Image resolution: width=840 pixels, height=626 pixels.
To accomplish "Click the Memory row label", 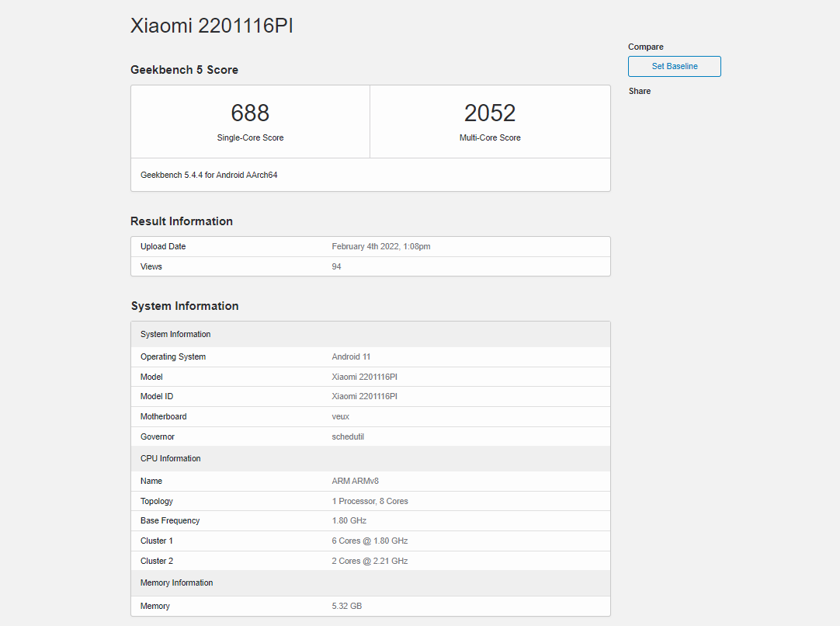I will coord(154,606).
